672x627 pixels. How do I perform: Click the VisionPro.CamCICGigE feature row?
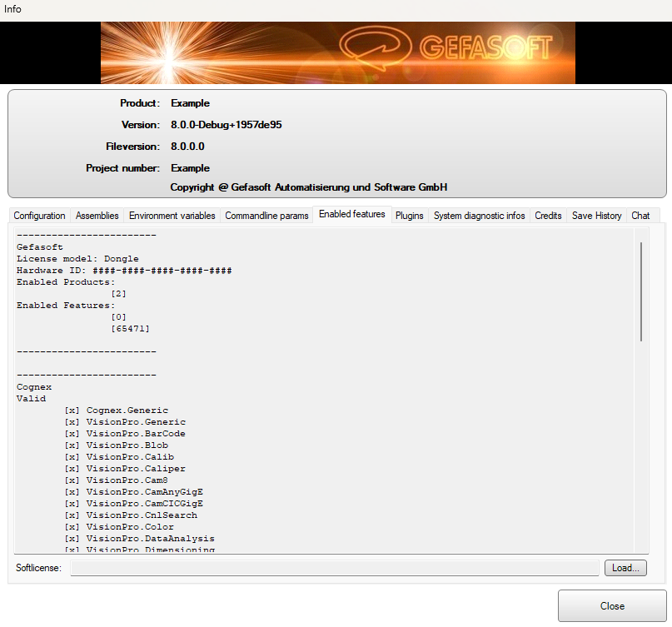pyautogui.click(x=134, y=504)
